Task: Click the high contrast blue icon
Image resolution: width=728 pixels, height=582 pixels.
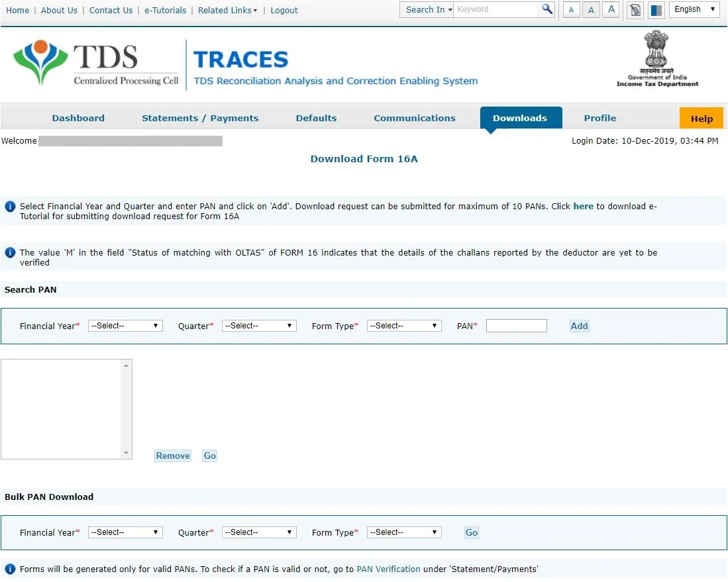Action: tap(656, 10)
